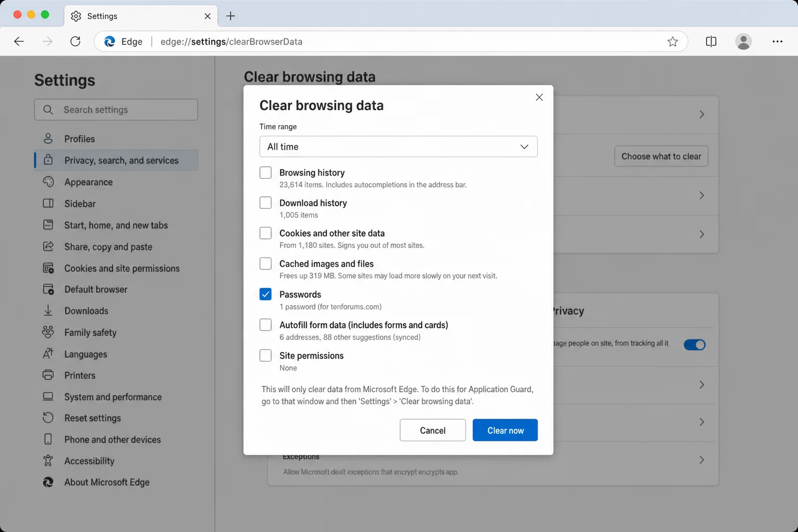Check the Download history checkbox

(x=265, y=203)
